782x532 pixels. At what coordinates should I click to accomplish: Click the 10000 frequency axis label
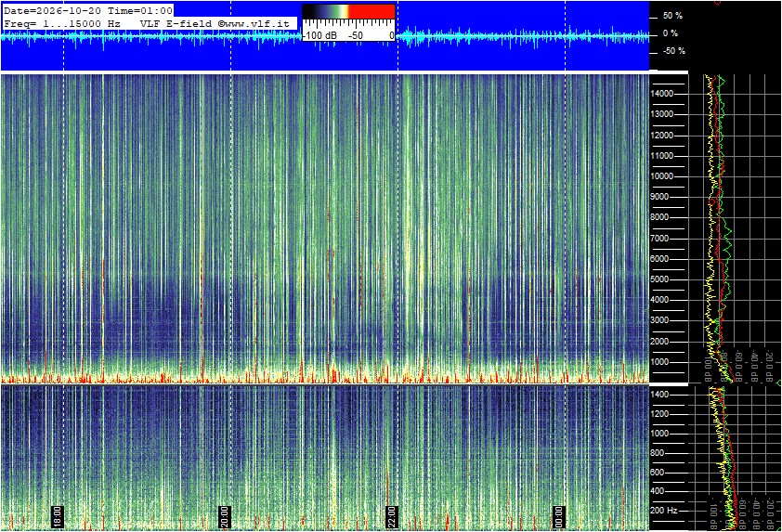(x=662, y=176)
